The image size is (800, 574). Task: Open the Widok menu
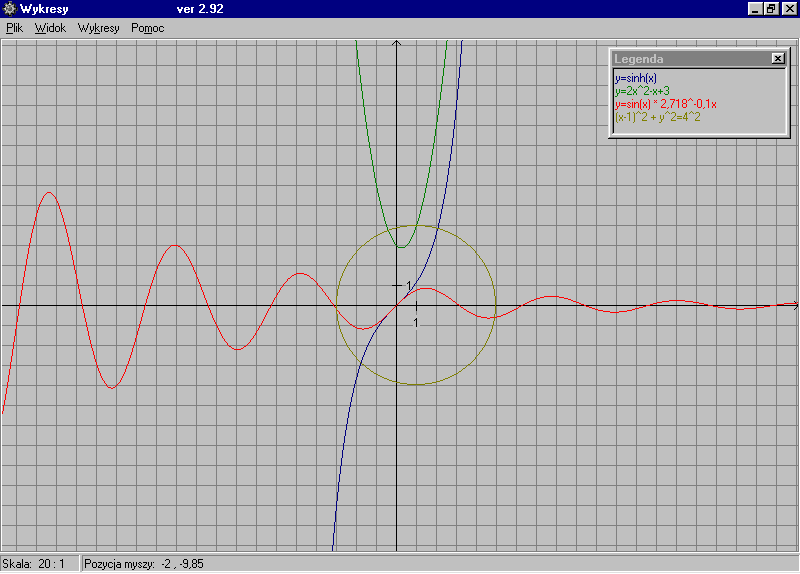click(x=50, y=28)
